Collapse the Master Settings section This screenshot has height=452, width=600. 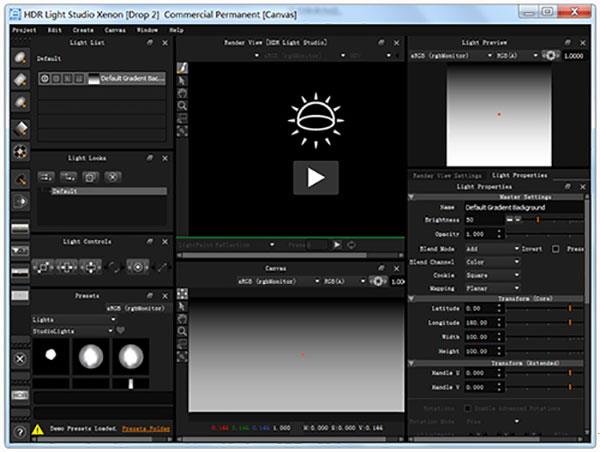[411, 197]
